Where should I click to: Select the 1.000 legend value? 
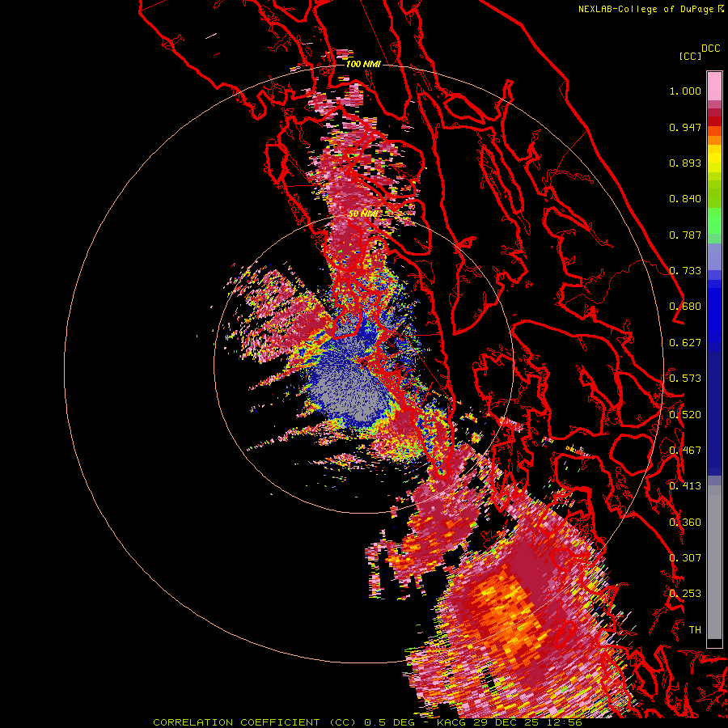685,91
